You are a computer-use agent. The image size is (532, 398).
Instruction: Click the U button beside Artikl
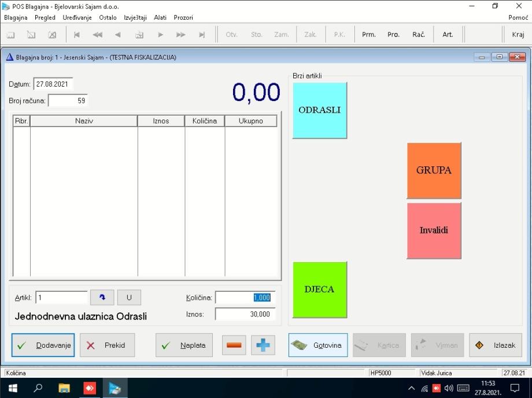point(129,297)
